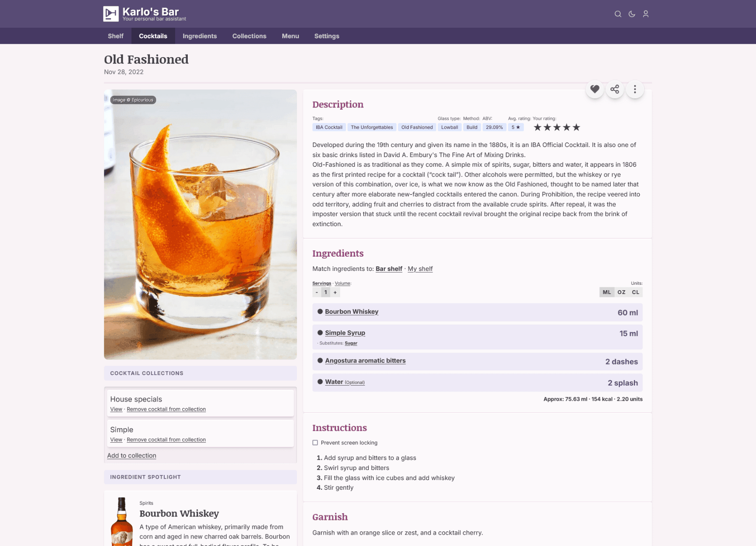Rate cocktail with the fifth star
The height and width of the screenshot is (546, 756).
coord(576,127)
